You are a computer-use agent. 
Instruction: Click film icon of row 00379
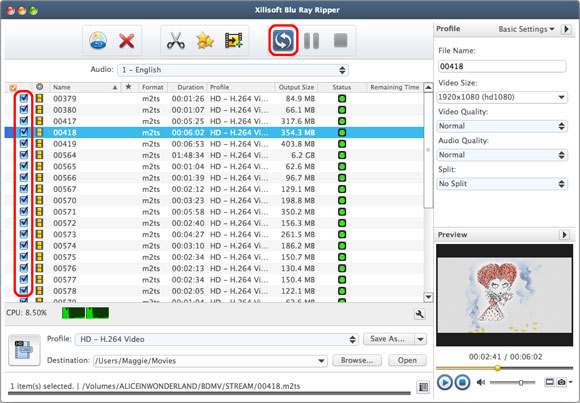coord(39,98)
